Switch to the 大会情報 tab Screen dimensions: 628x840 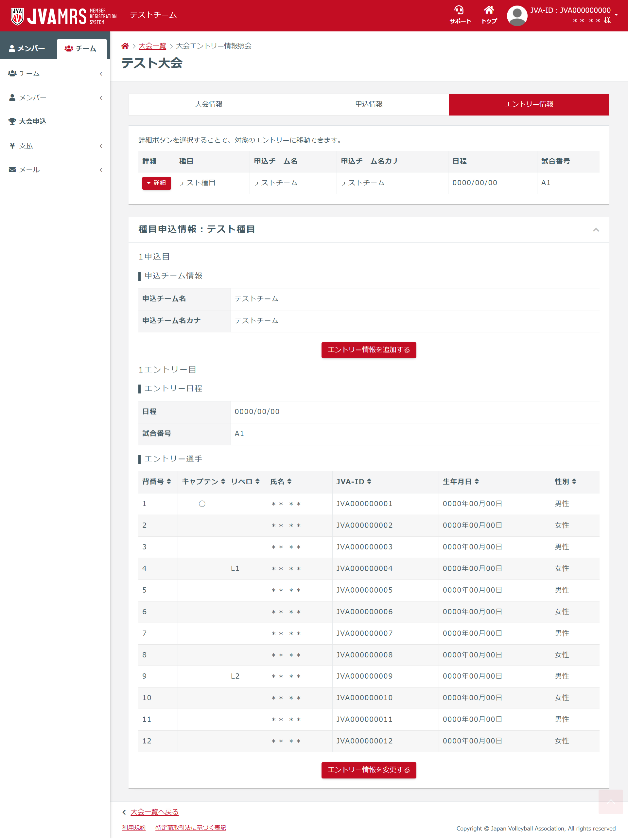208,104
